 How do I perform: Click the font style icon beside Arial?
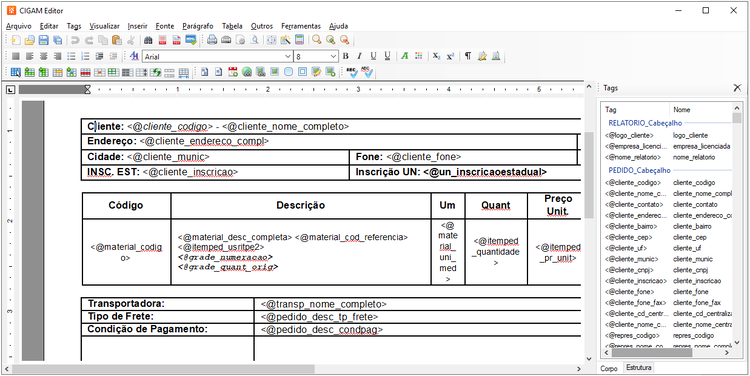click(134, 56)
